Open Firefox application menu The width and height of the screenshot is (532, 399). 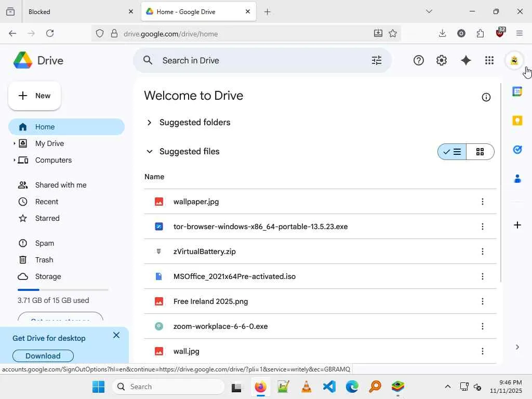(519, 33)
